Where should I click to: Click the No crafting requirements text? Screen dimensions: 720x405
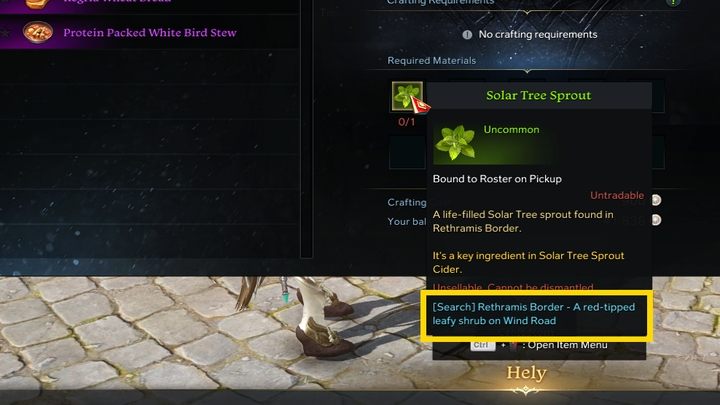click(538, 34)
